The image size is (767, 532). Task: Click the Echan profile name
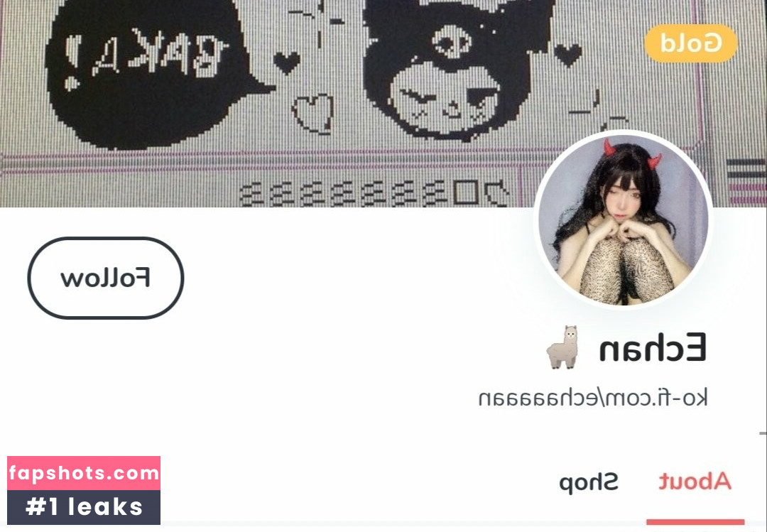click(653, 347)
